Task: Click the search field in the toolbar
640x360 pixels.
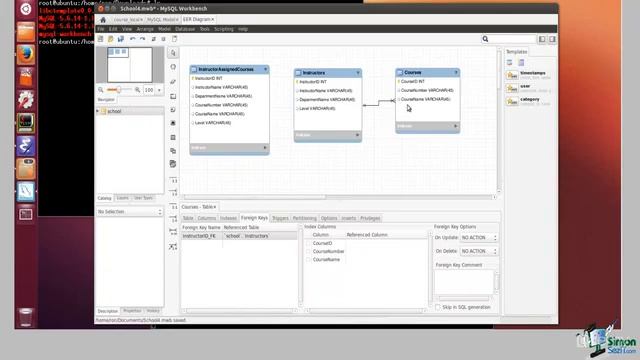Action: [508, 39]
